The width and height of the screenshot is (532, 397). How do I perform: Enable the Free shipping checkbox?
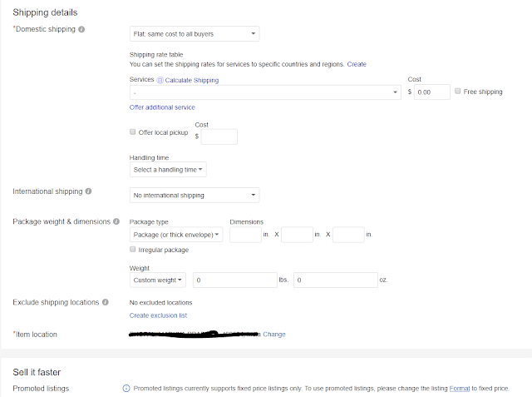click(459, 92)
